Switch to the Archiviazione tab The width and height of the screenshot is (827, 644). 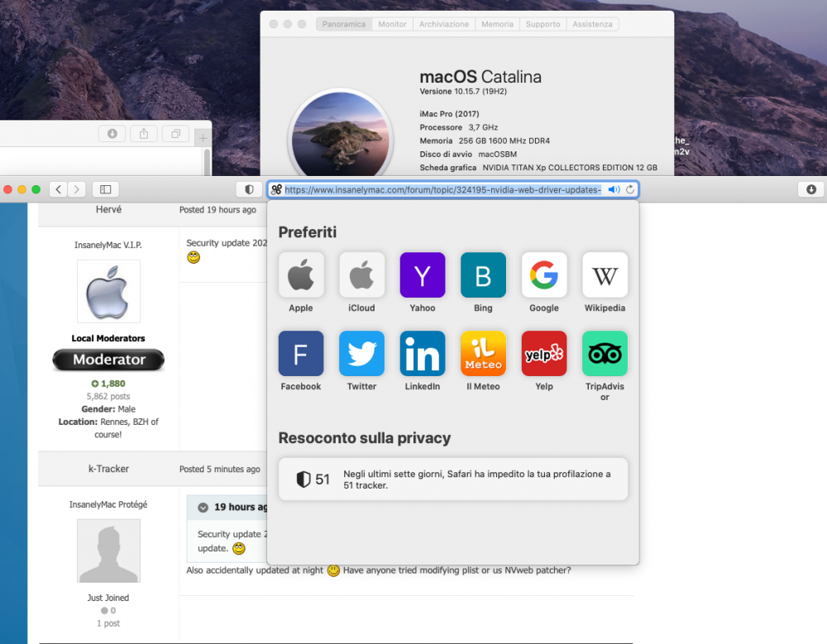coord(444,24)
